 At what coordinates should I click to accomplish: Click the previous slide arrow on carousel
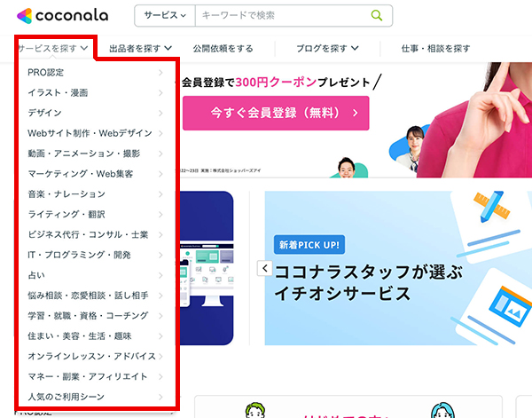(x=264, y=268)
